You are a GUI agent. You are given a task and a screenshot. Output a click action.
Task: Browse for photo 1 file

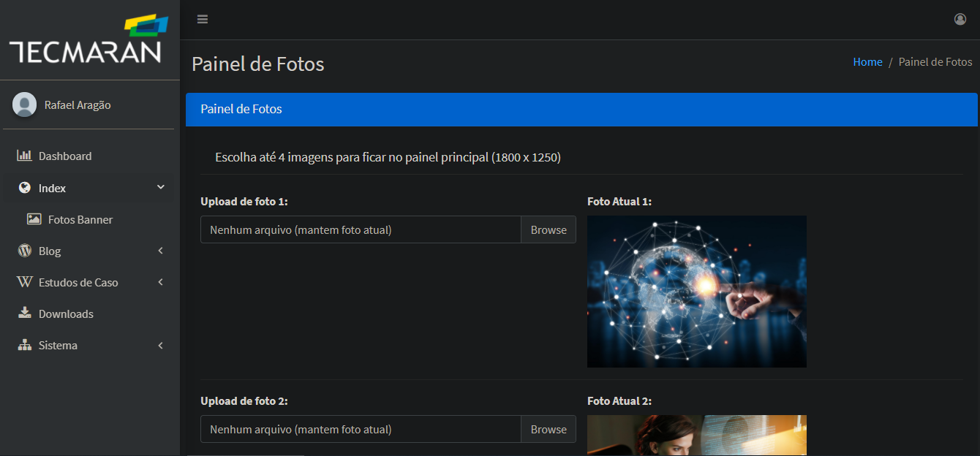(549, 229)
